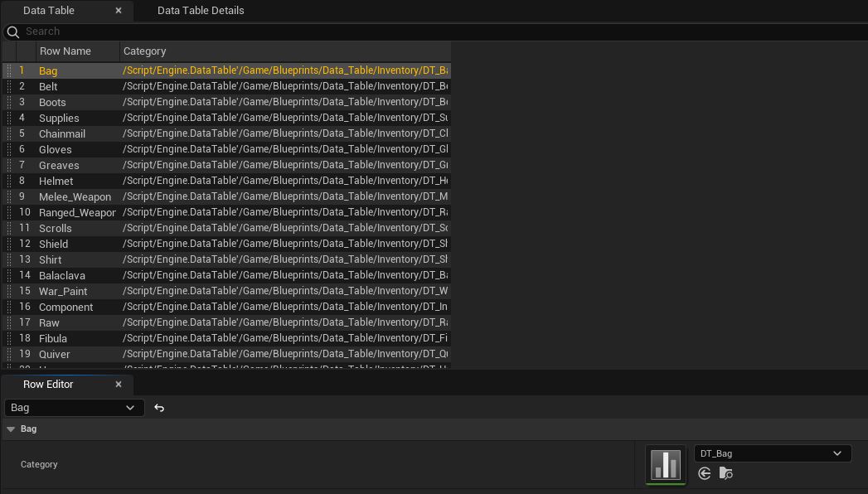Select the Raw row

[226, 322]
